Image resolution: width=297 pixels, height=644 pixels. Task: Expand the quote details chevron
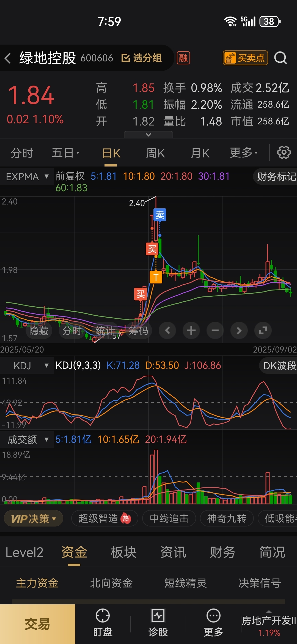point(148,135)
